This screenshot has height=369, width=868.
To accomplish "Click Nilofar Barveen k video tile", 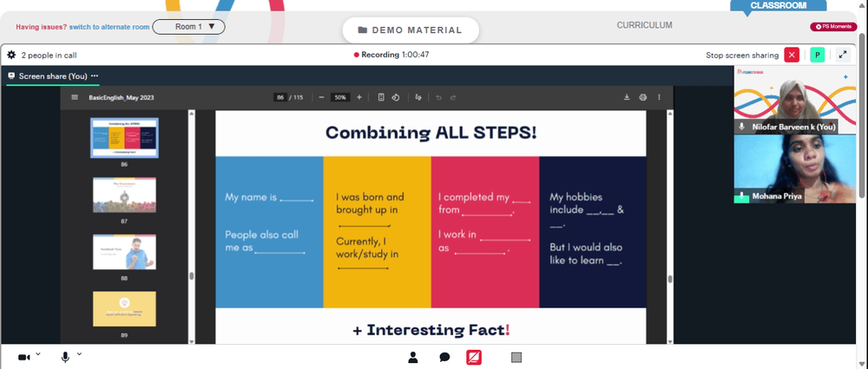I will [x=794, y=100].
